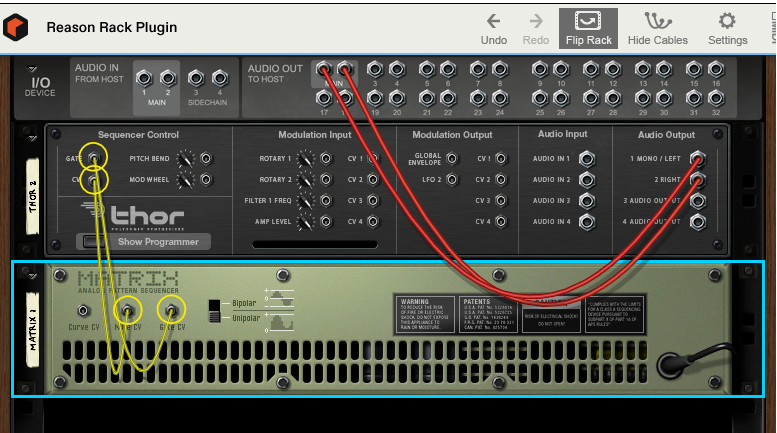The width and height of the screenshot is (777, 433).
Task: Click Sidechain input jack 3
Action: coord(196,78)
